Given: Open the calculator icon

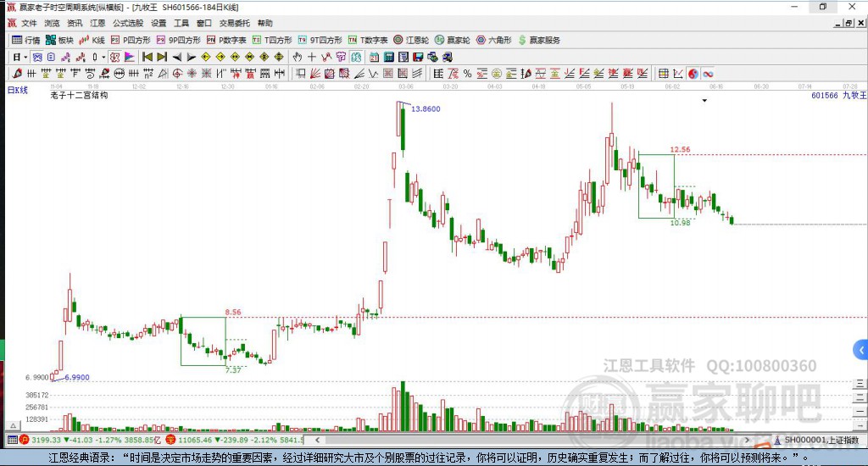Looking at the screenshot, I should tap(388, 57).
